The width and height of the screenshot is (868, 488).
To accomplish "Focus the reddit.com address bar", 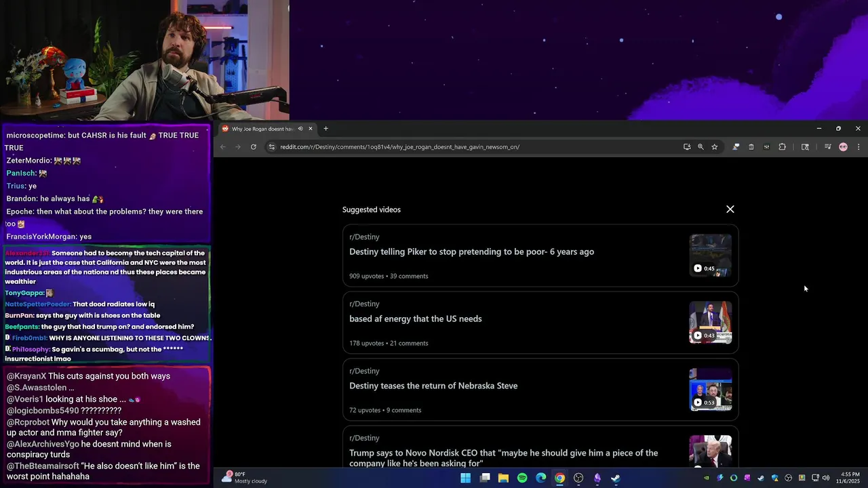I will point(475,146).
